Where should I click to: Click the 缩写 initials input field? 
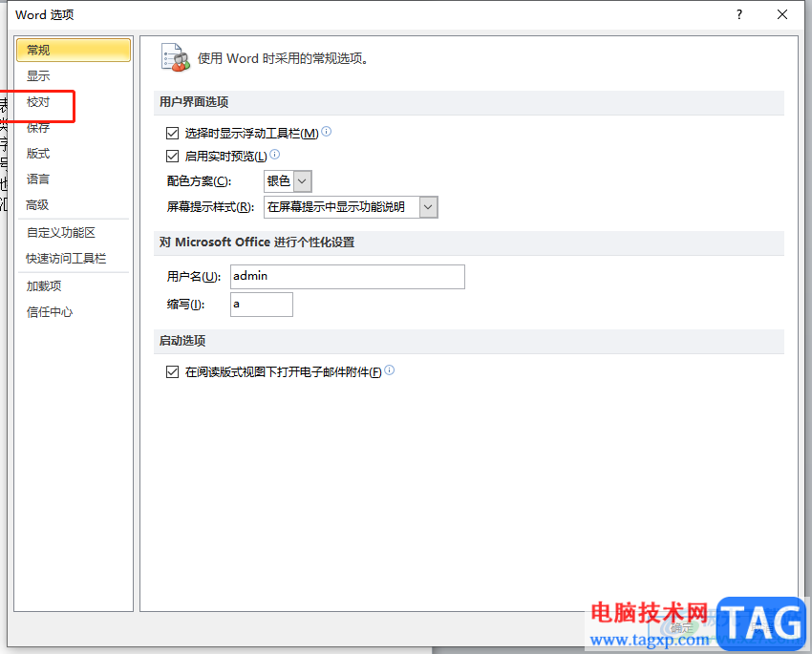pyautogui.click(x=262, y=305)
